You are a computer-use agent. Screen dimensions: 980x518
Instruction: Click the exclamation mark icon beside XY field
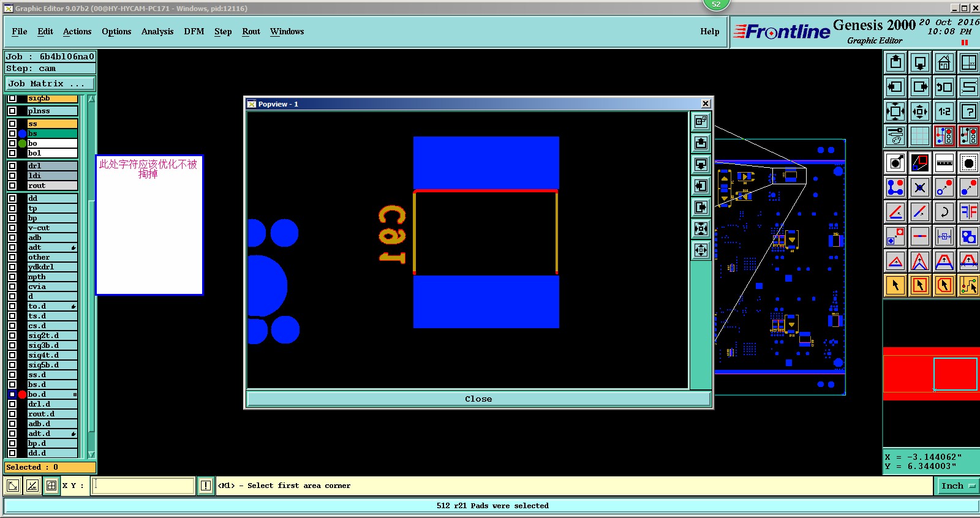[206, 486]
